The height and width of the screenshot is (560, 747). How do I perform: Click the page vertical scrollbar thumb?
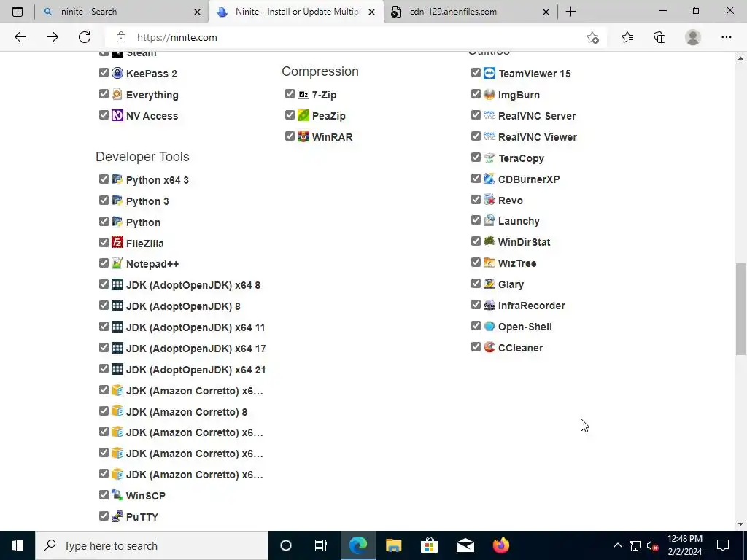point(740,308)
